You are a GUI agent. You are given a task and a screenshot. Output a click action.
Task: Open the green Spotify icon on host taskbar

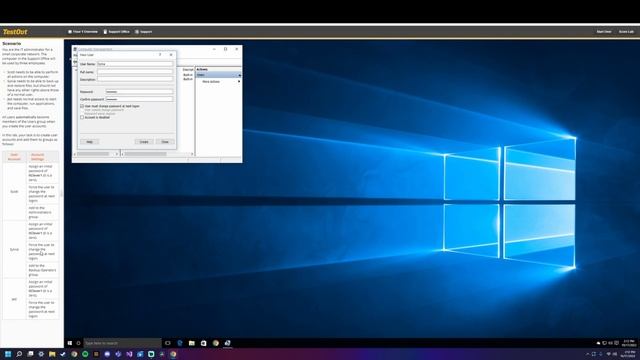(85, 354)
